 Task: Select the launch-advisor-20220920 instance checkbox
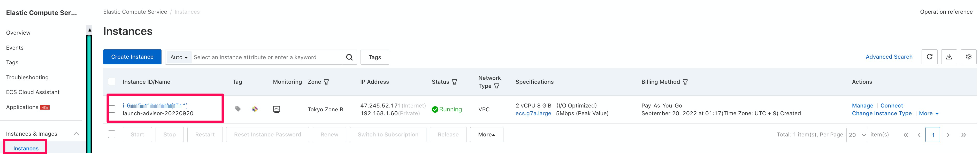(112, 109)
